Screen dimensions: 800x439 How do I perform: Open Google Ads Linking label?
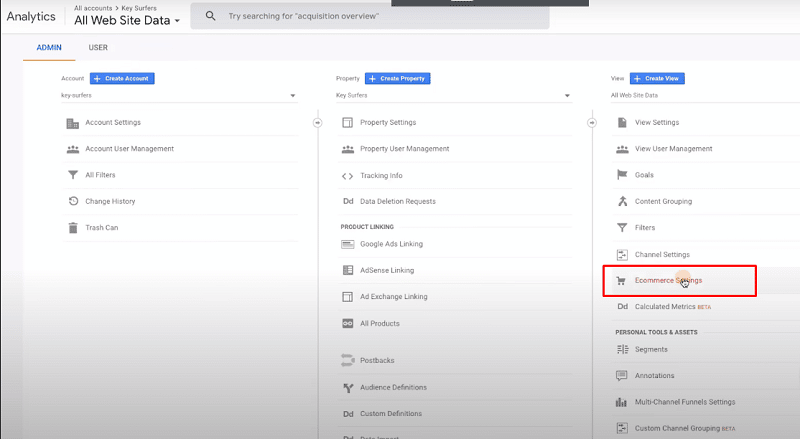pos(391,244)
